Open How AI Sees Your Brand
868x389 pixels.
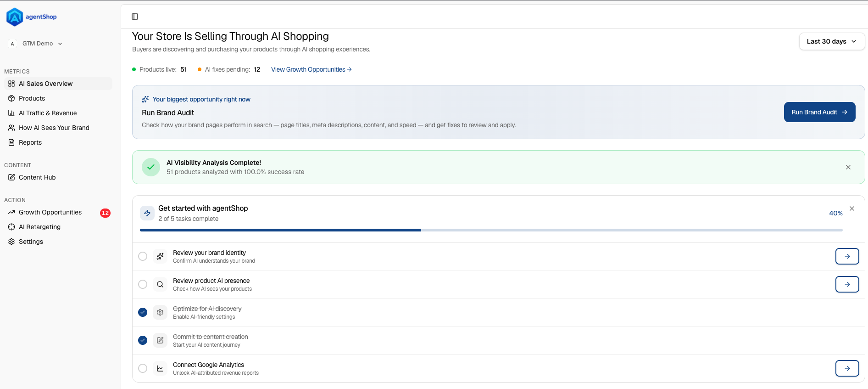pos(58,128)
